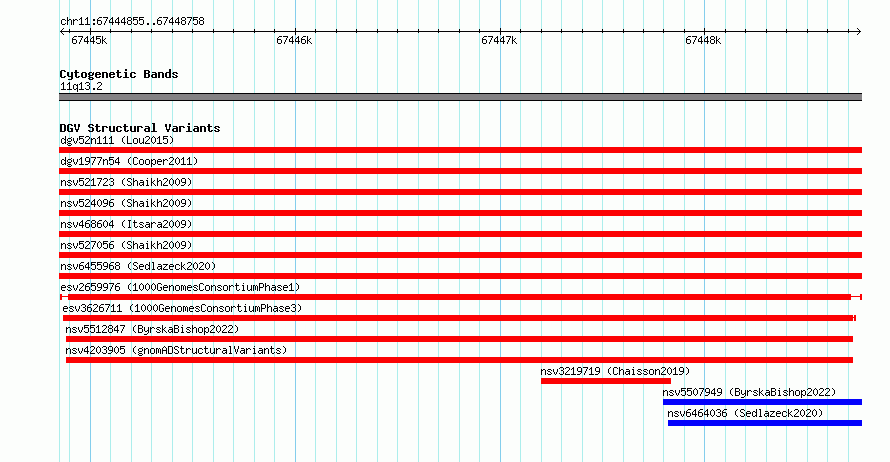Open the nsv468604 (Itsara2009) variant
Screen dimensions: 890x462
(x=126, y=224)
